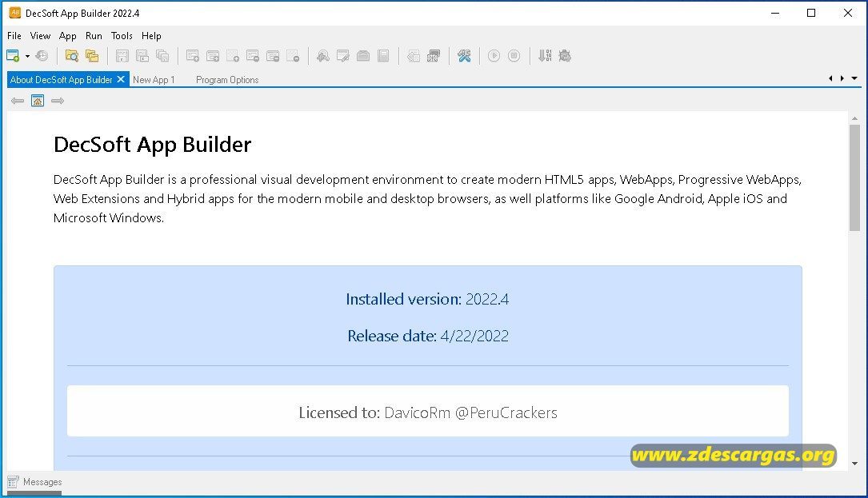Image resolution: width=868 pixels, height=498 pixels.
Task: Click the grid layout icon before the wrench
Action: [x=434, y=55]
